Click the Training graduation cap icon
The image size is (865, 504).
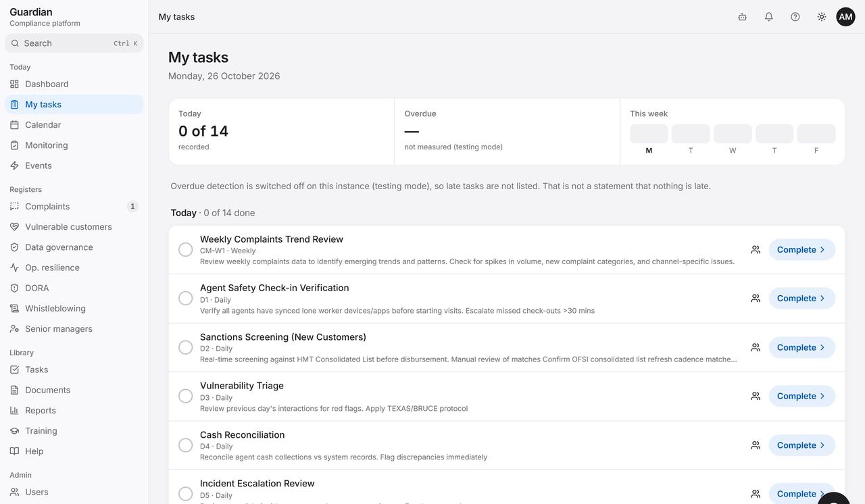(14, 431)
